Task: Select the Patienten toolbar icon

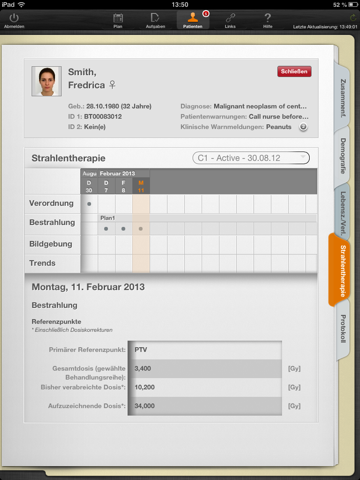Action: [x=193, y=17]
